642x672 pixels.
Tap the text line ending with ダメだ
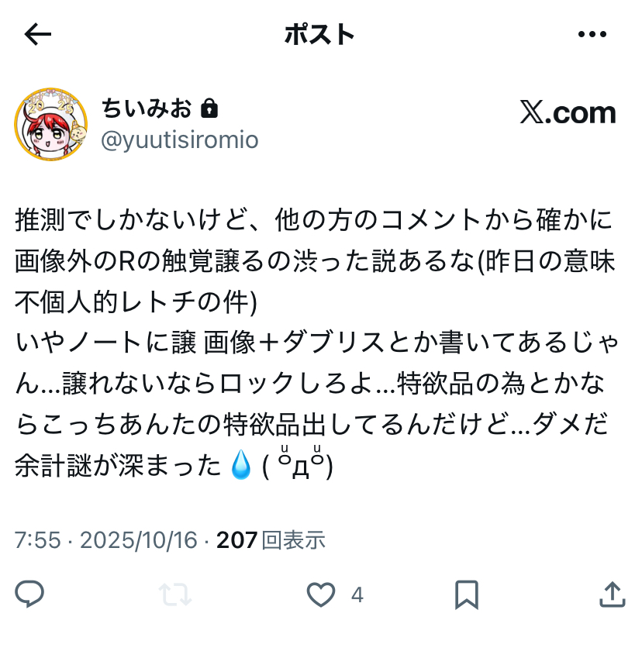(x=312, y=425)
